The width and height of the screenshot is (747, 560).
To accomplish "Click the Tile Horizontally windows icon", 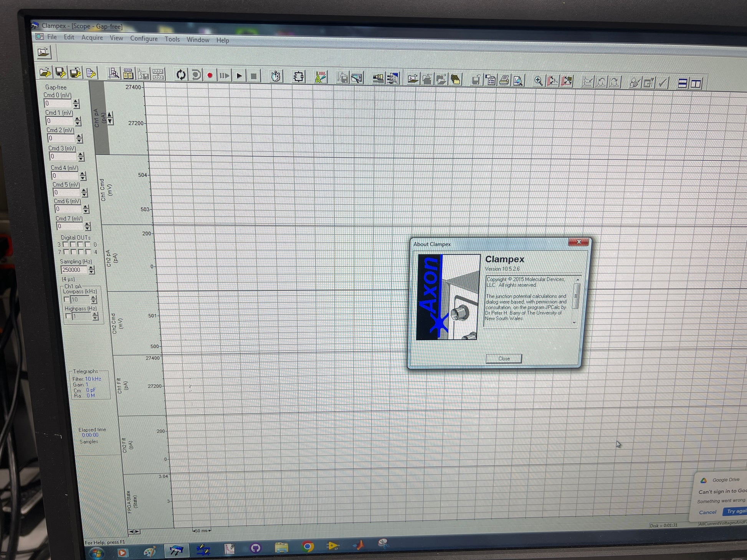I will click(682, 83).
